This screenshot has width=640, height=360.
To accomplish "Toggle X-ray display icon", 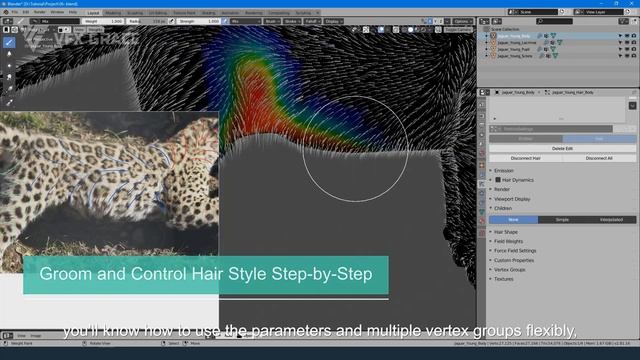I will click(396, 30).
